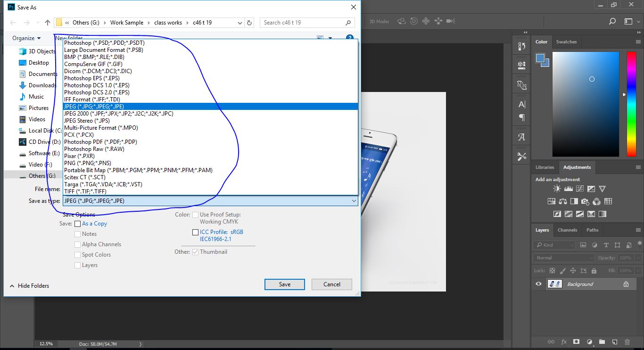Add a Levels adjustment
The height and width of the screenshot is (350, 644).
[568, 189]
